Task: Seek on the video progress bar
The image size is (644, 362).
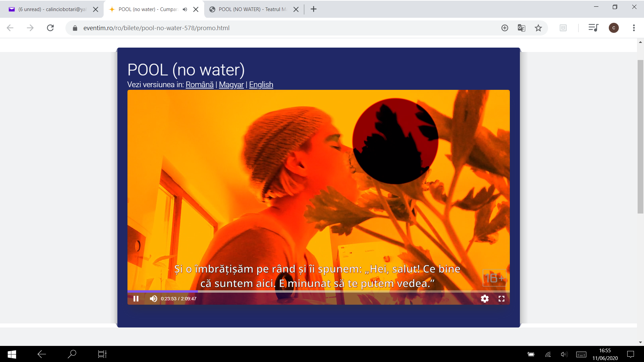Action: tap(318, 291)
